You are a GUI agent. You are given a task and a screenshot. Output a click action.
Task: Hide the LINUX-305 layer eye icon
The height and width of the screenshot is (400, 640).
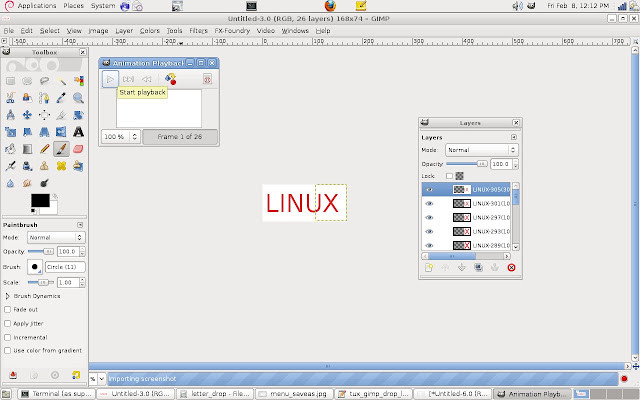[x=429, y=189]
